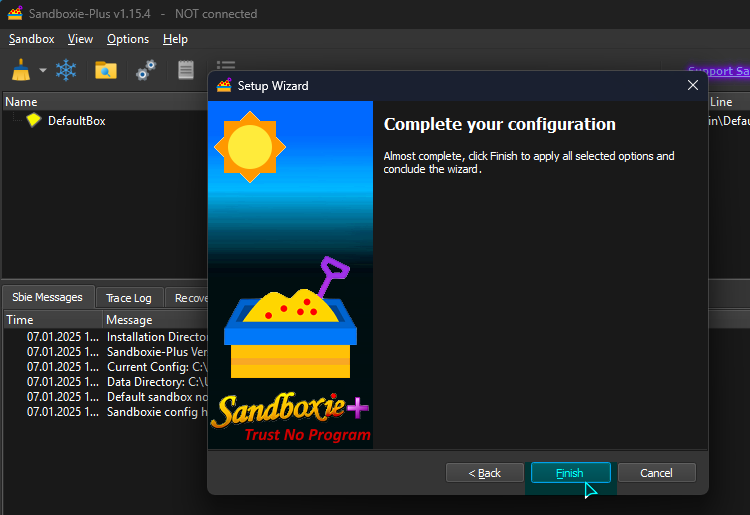750x515 pixels.
Task: Open the View menu
Action: (x=80, y=39)
